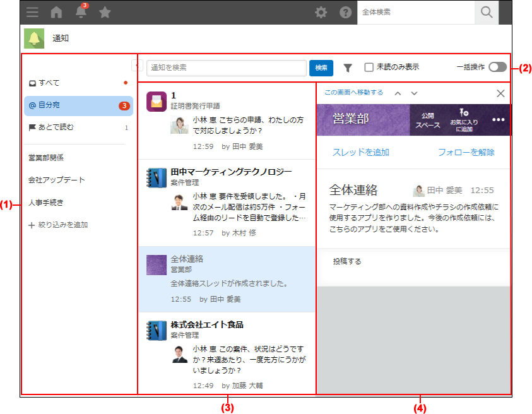
Task: Click the global search magnifier button
Action: point(486,12)
